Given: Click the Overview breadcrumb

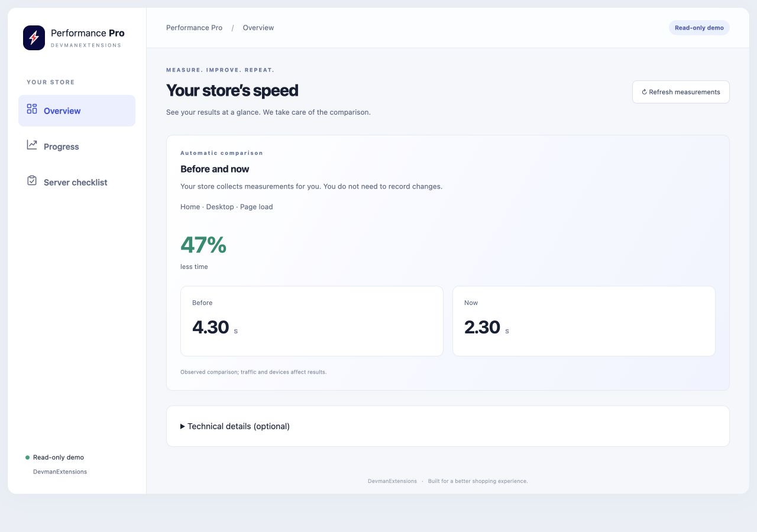Looking at the screenshot, I should click(258, 28).
